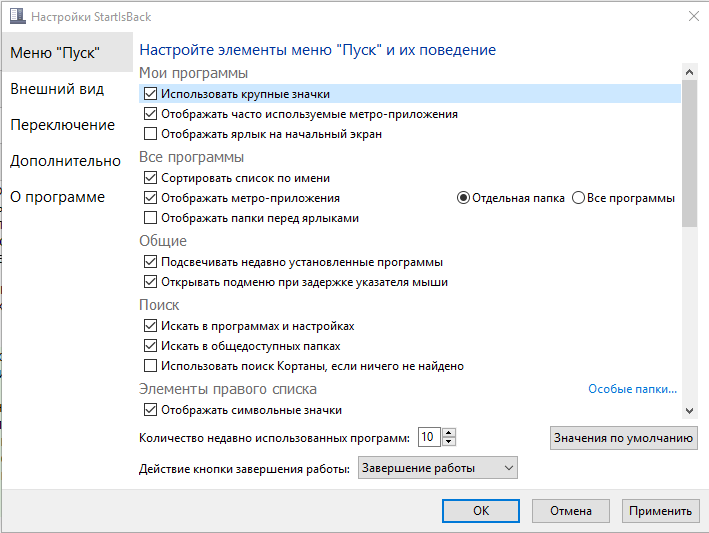Toggle Открывать подменю при задержке указателя
This screenshot has width=709, height=533.
pos(150,282)
